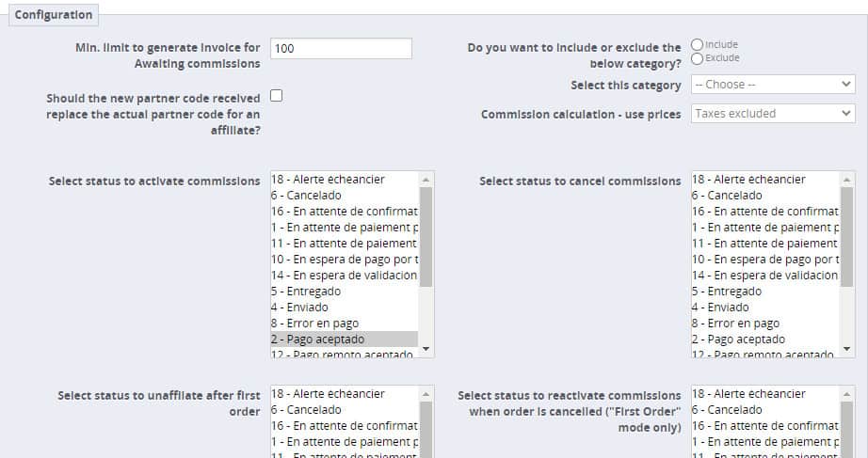
Task: Choose '2 - Pago aceptado' in activate commissions list
Action: [x=344, y=339]
